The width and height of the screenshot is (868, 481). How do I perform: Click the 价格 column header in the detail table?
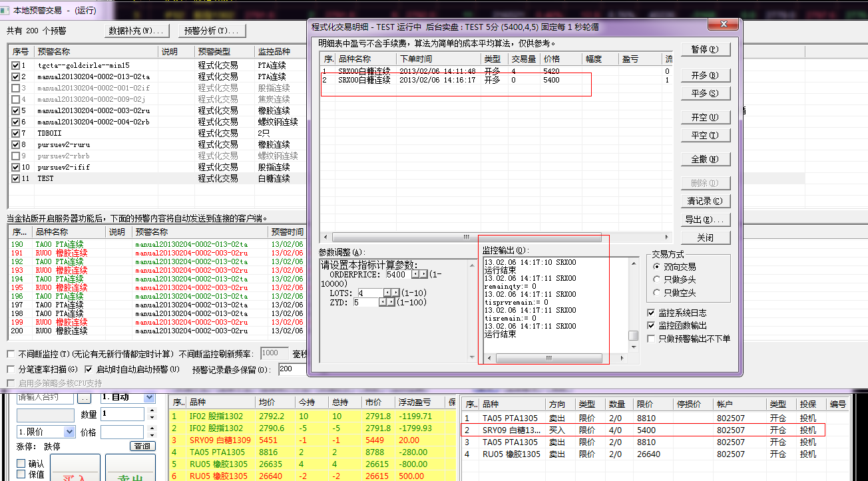[x=552, y=59]
